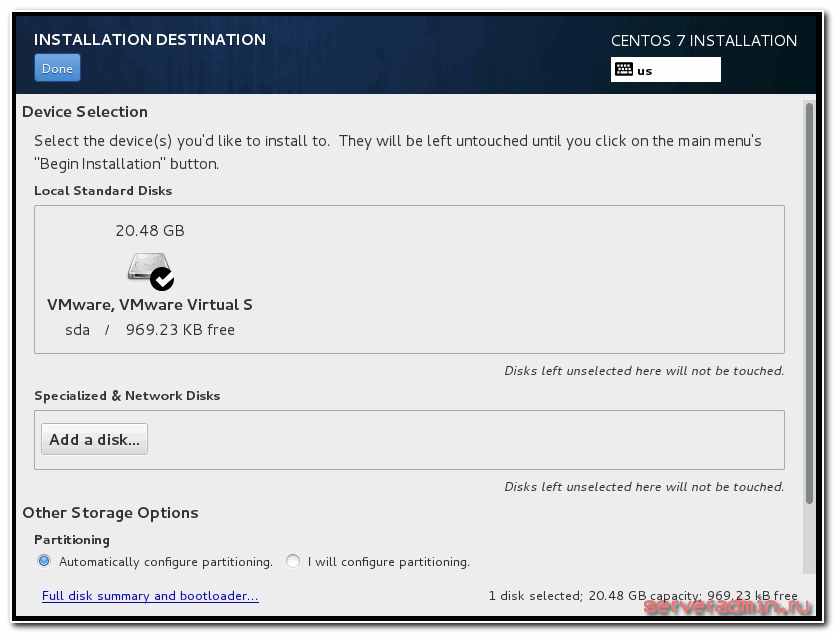Click empty area of Local Standard Disks panel
Image resolution: width=835 pixels, height=634 pixels.
[x=520, y=280]
